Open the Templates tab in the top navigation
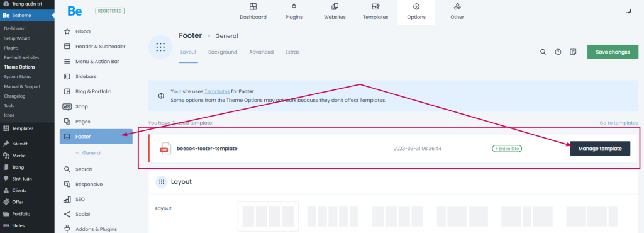Viewport: 644px width, 233px height. tap(375, 12)
